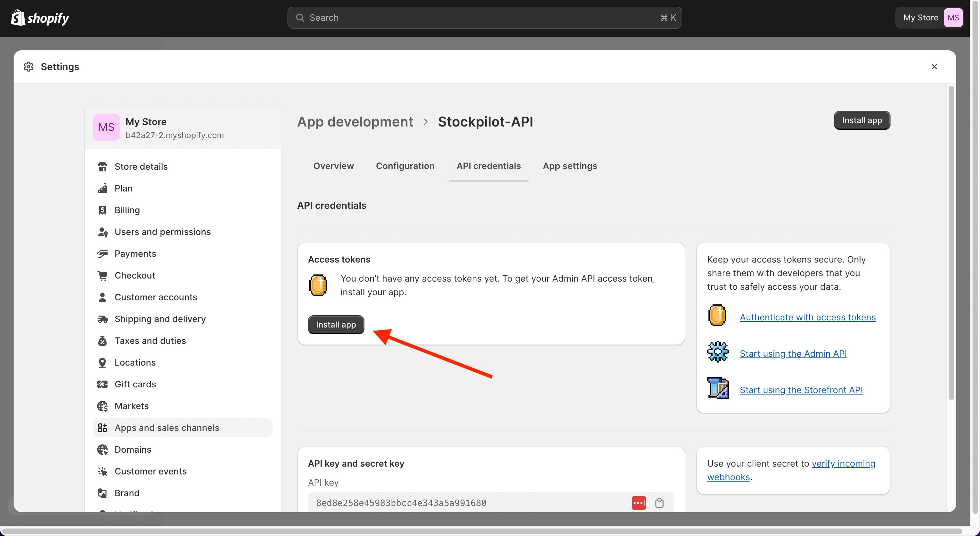Click the Shopify logo
Screen dimensions: 980x536
click(40, 18)
